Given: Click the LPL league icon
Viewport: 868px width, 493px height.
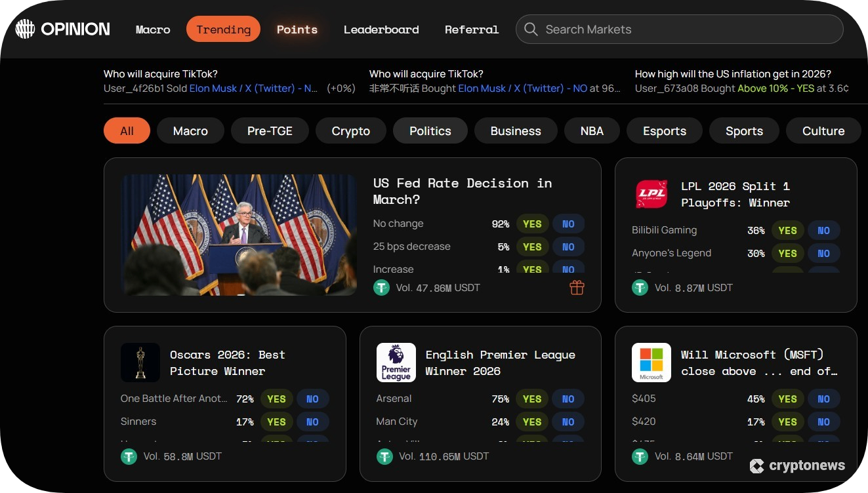Looking at the screenshot, I should pyautogui.click(x=651, y=194).
